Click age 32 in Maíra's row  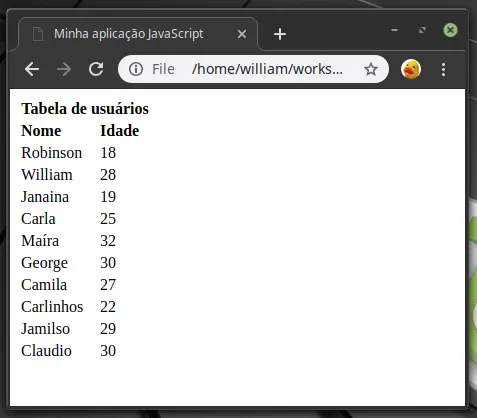click(108, 241)
